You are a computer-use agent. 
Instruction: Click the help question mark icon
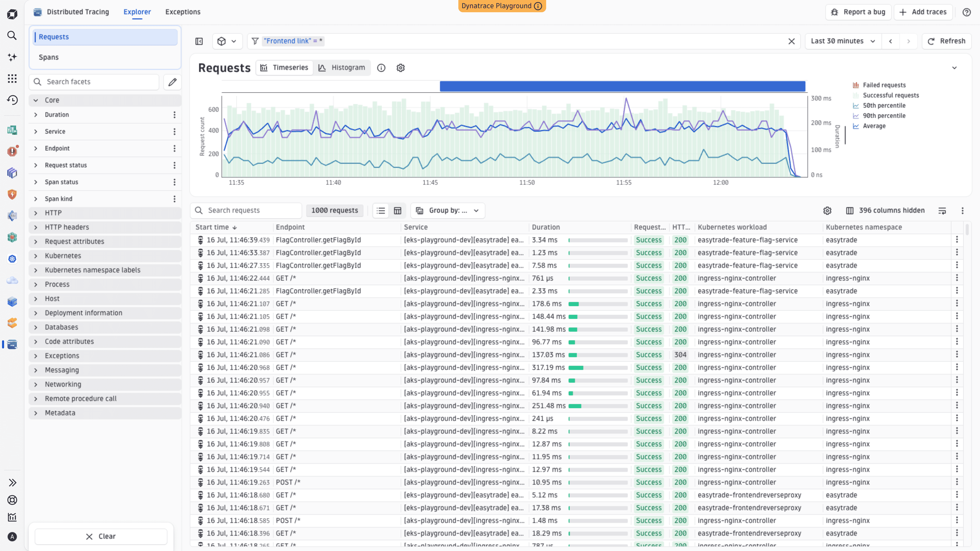click(966, 12)
